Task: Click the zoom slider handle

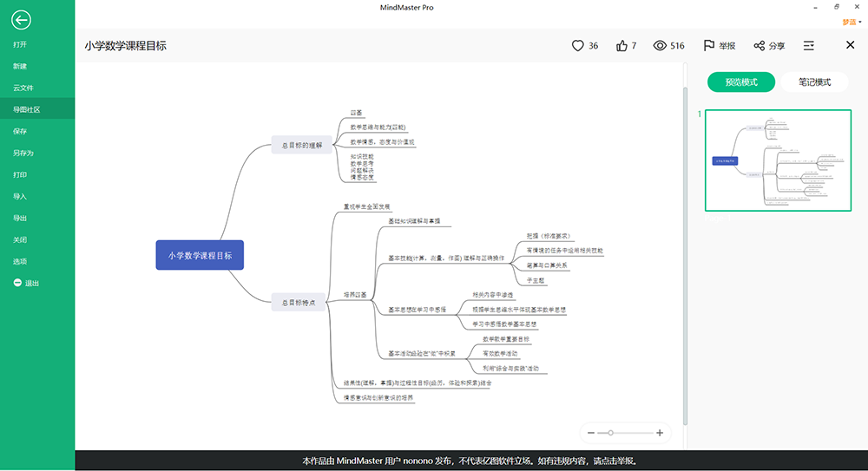Action: [x=610, y=433]
